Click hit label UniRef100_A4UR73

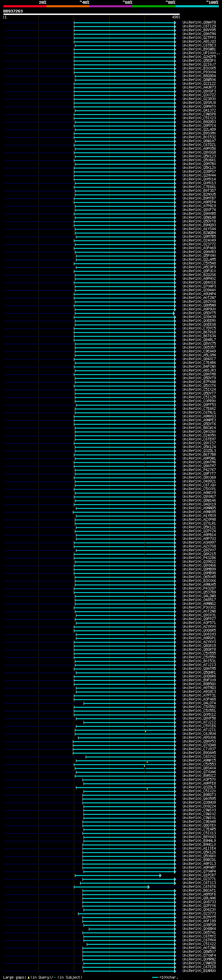(x=199, y=88)
